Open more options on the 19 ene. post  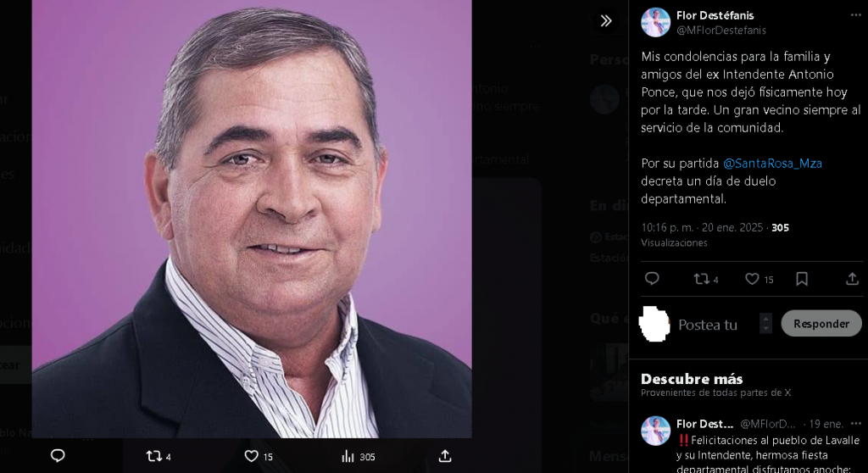[x=856, y=424]
